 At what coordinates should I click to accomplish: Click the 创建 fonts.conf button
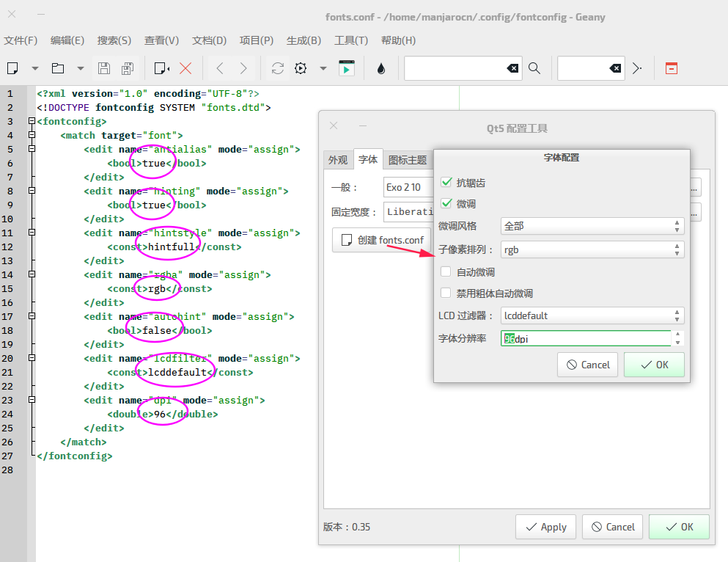(382, 240)
